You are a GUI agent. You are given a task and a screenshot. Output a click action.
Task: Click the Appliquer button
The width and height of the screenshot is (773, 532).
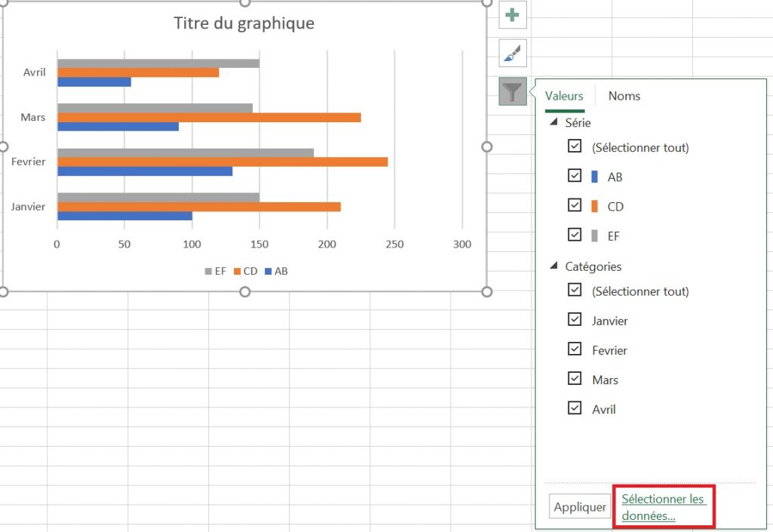click(579, 506)
